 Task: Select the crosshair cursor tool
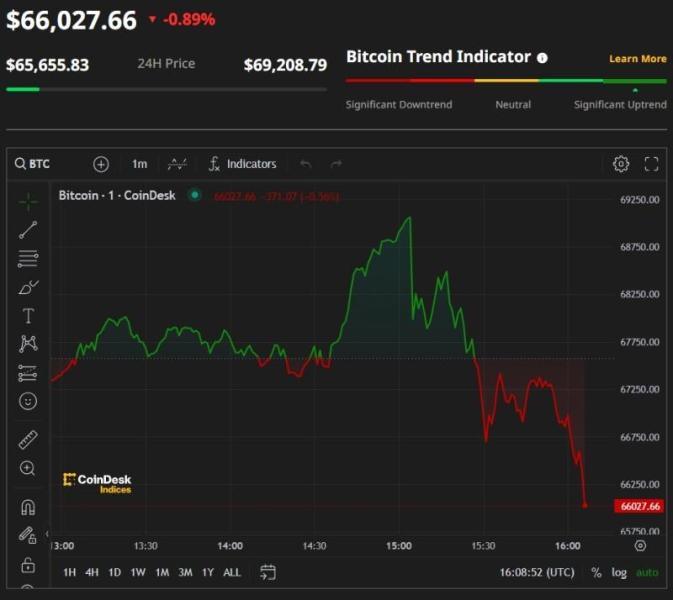(28, 201)
